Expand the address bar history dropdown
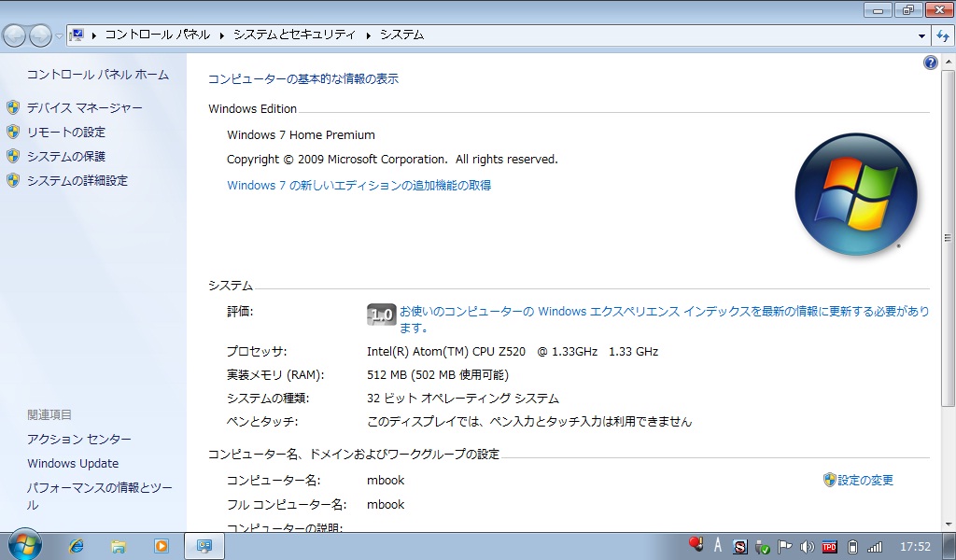Viewport: 956px width, 560px height. (x=921, y=36)
